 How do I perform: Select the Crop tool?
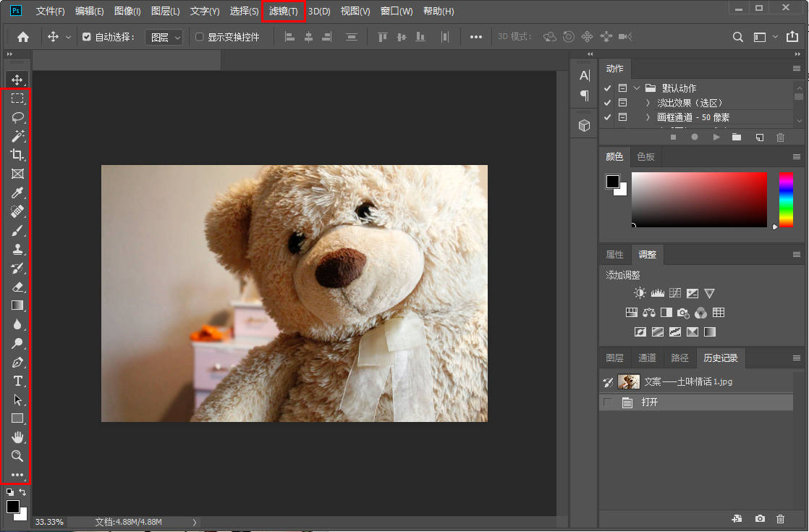click(x=17, y=155)
